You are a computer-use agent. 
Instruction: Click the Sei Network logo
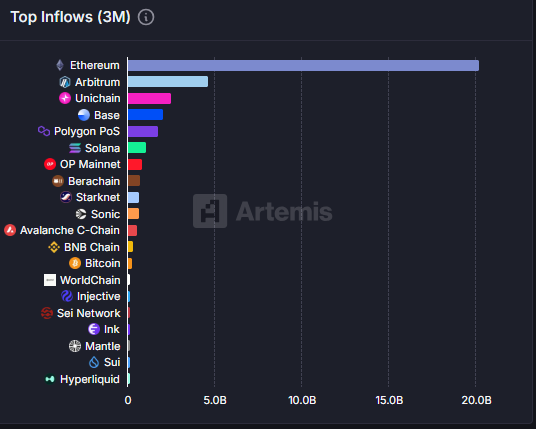click(x=47, y=313)
